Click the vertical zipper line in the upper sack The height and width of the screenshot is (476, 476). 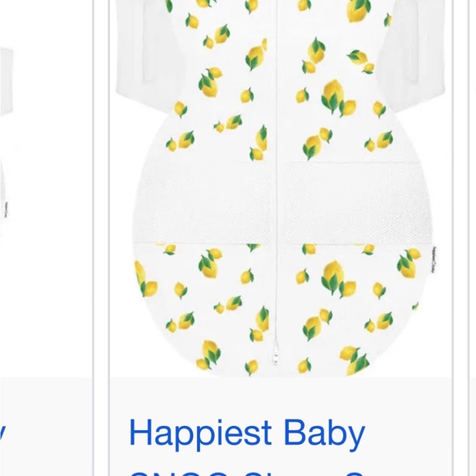277,82
